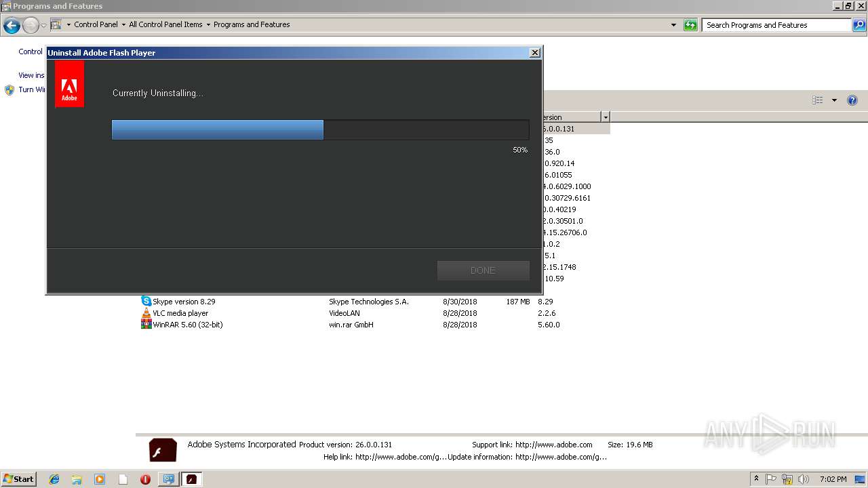Minimize the Programs and Features window
Screen dimensions: 868x488
[837, 6]
